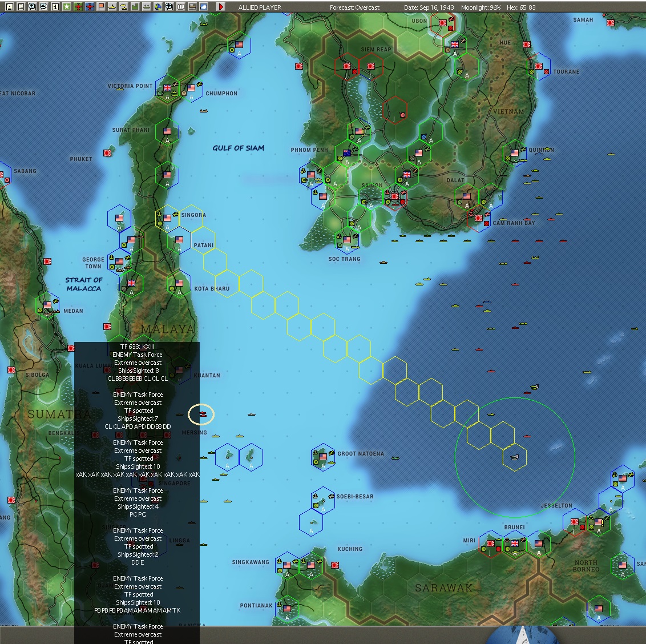The width and height of the screenshot is (646, 644).
Task: Click the Japanese base at Miri
Action: click(491, 544)
